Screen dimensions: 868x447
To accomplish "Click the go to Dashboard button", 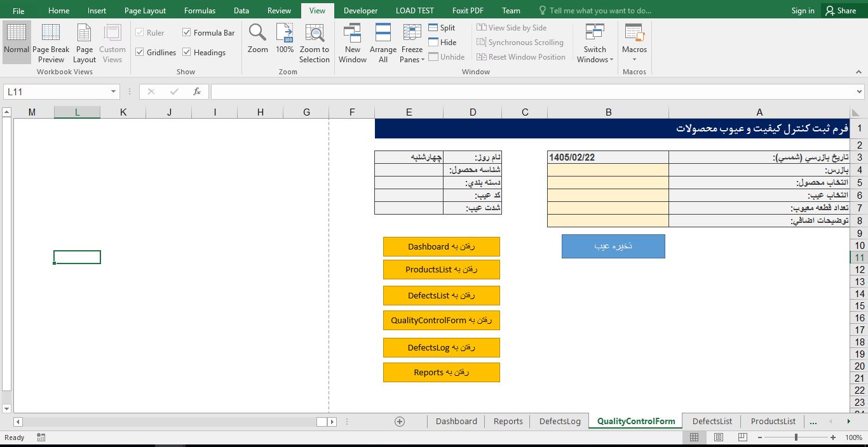I will tap(442, 246).
